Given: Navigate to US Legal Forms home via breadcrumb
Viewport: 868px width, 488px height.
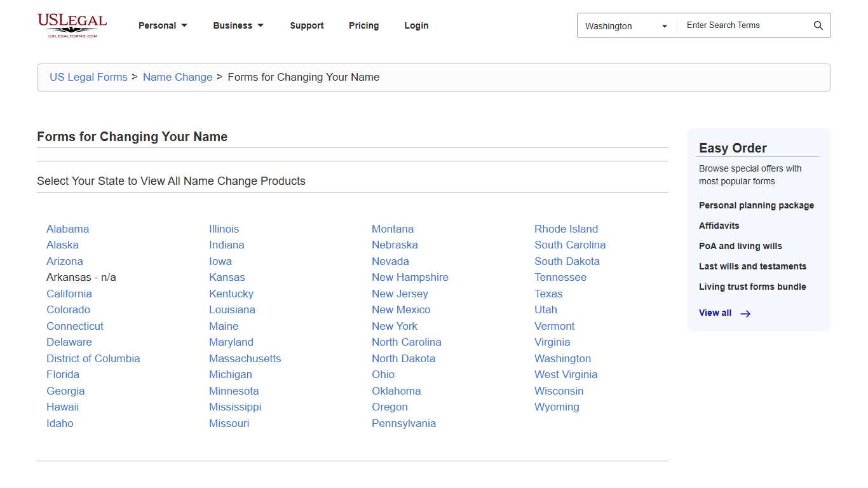Looking at the screenshot, I should 88,77.
